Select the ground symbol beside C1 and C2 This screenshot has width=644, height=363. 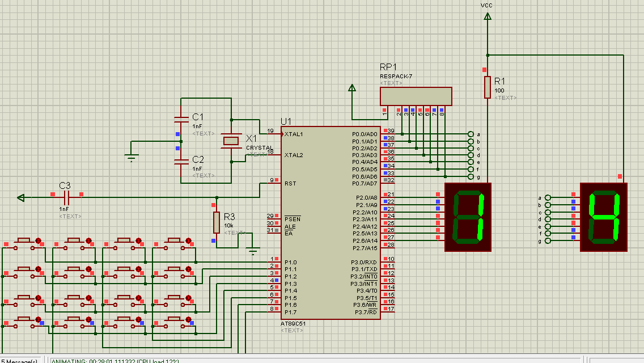pyautogui.click(x=132, y=158)
